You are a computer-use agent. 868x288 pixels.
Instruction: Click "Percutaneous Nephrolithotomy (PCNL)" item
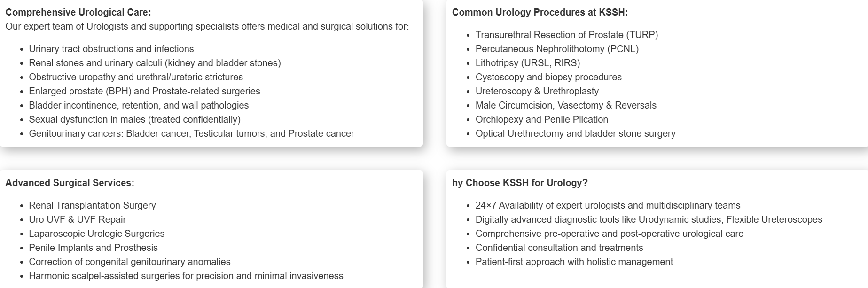click(557, 49)
